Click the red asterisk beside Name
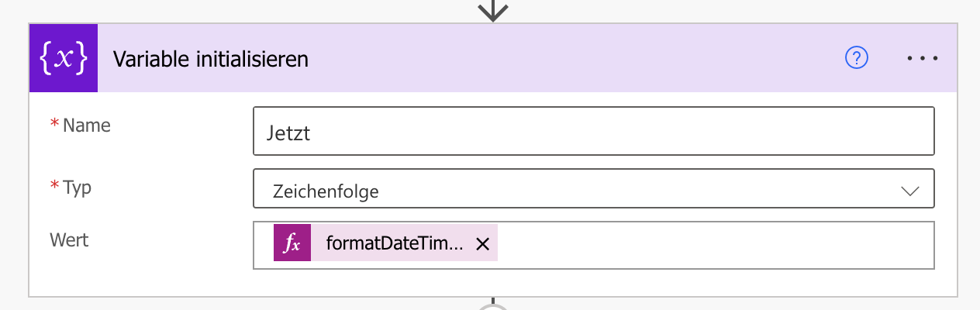Image resolution: width=980 pixels, height=310 pixels. pos(54,126)
